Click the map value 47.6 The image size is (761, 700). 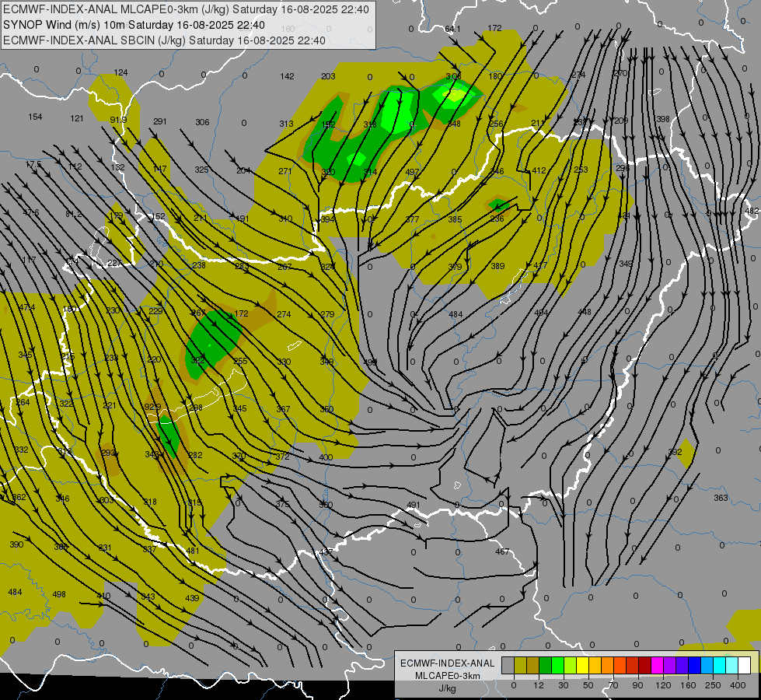click(30, 212)
